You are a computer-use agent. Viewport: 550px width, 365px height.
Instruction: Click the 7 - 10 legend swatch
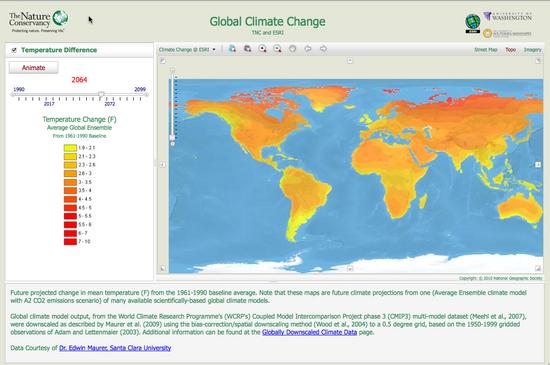point(70,242)
